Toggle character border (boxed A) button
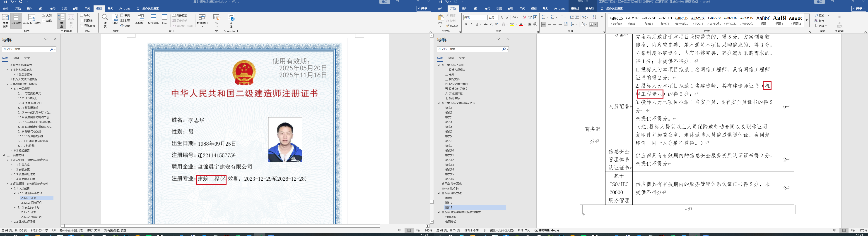 point(535,17)
